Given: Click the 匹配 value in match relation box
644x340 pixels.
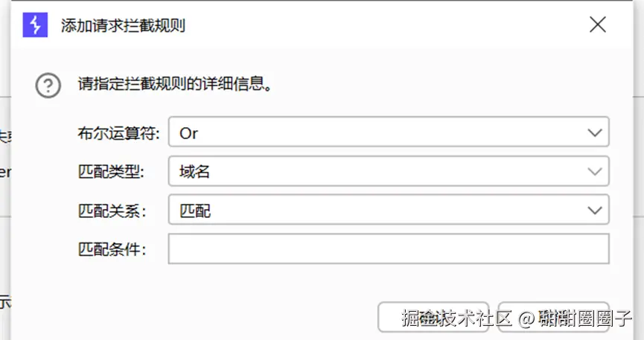Looking at the screenshot, I should [195, 211].
